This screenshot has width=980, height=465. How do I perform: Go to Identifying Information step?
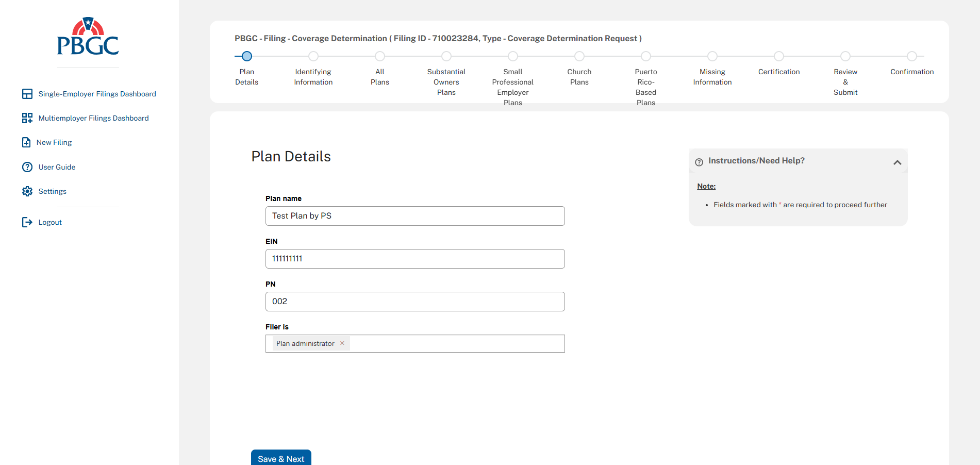[x=313, y=56]
